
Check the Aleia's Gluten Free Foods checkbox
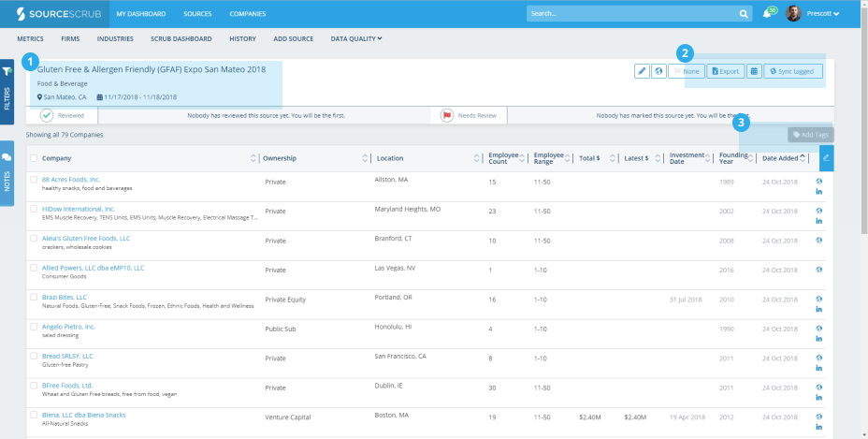(34, 239)
